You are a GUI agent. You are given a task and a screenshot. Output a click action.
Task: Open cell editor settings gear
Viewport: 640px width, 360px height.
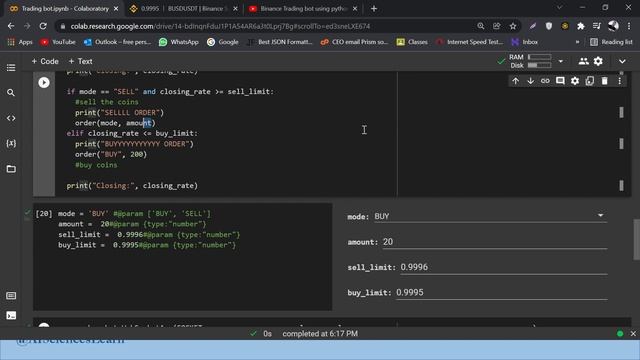coord(575,81)
